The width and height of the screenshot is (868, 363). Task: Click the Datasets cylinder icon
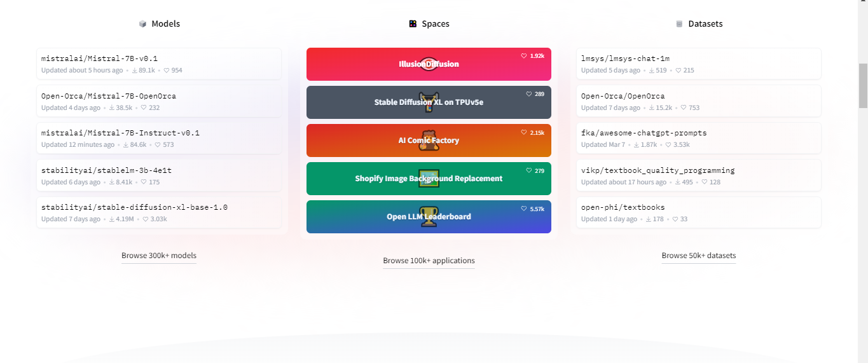(680, 24)
